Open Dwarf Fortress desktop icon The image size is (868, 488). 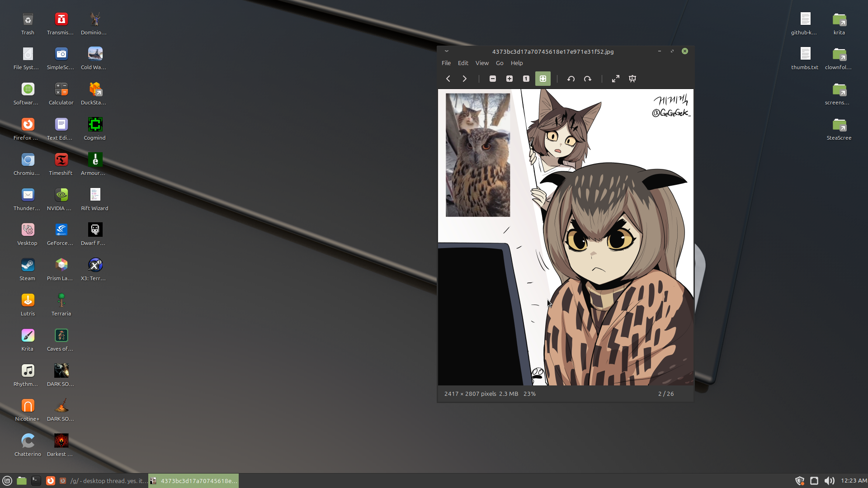pyautogui.click(x=94, y=235)
